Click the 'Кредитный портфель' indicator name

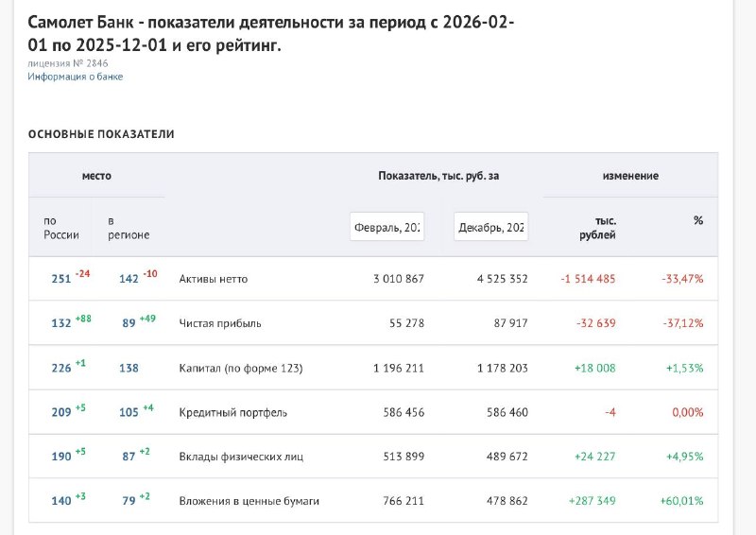pyautogui.click(x=232, y=412)
